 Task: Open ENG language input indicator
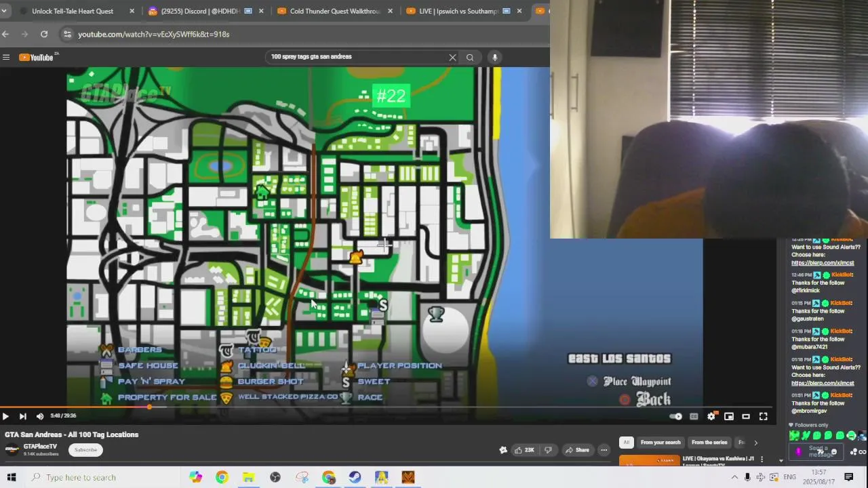(789, 477)
